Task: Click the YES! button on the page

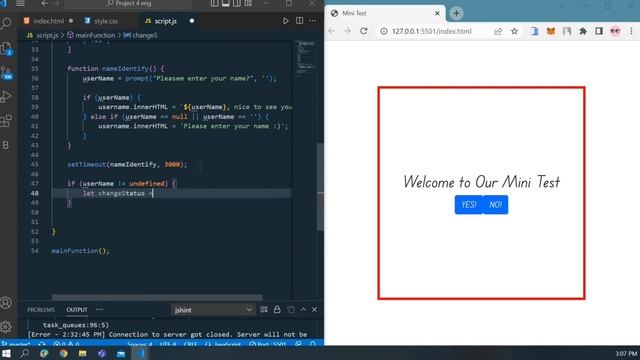Action: 469,204
